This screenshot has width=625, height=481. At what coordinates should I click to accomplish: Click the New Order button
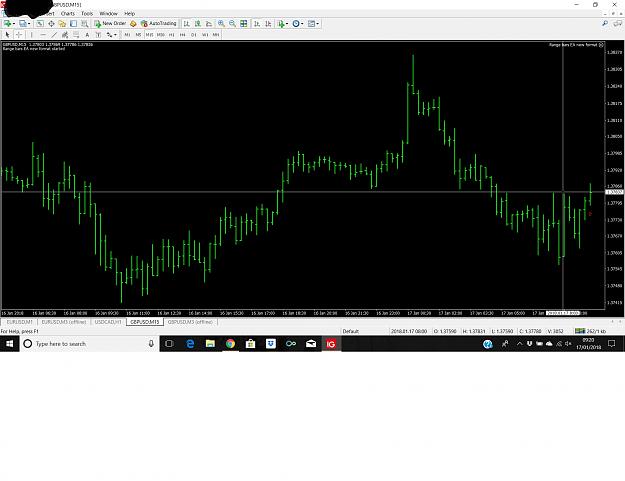(110, 24)
